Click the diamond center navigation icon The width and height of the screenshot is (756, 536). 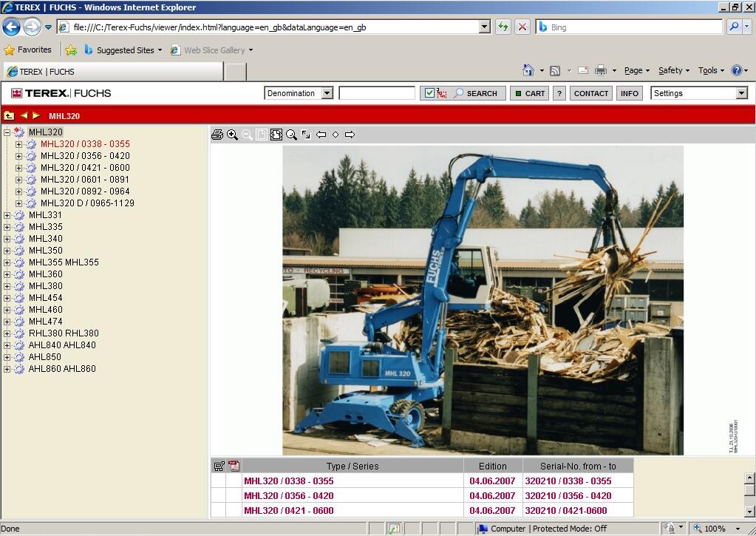click(336, 135)
